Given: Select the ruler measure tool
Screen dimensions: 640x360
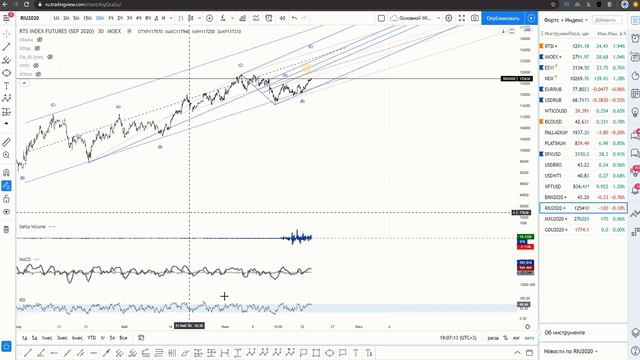Looking at the screenshot, I should point(6,142).
